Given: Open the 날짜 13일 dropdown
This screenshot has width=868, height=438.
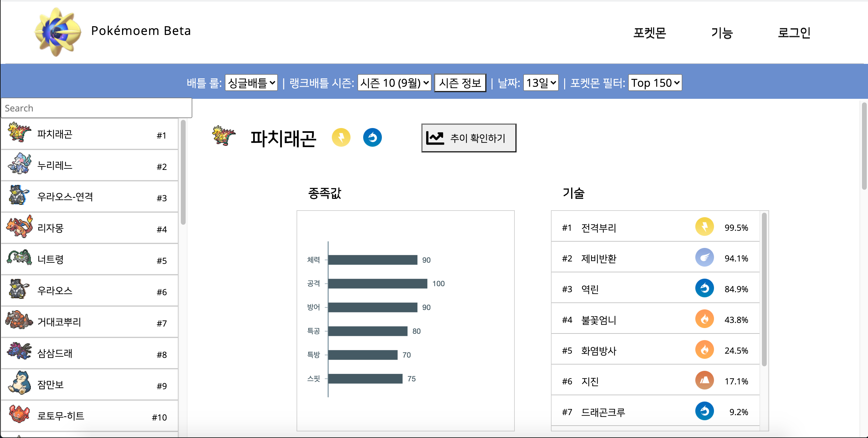Looking at the screenshot, I should (540, 83).
